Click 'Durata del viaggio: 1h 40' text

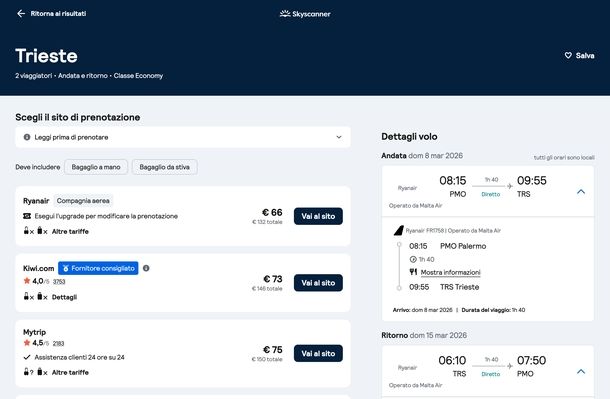(x=493, y=310)
